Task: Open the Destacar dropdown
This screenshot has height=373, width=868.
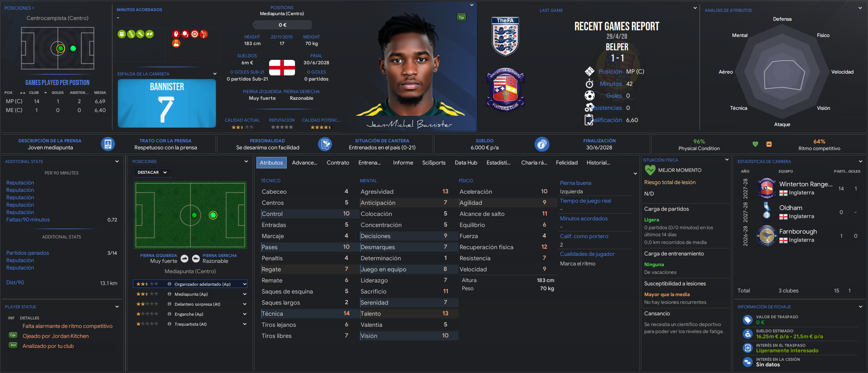Action: (152, 173)
